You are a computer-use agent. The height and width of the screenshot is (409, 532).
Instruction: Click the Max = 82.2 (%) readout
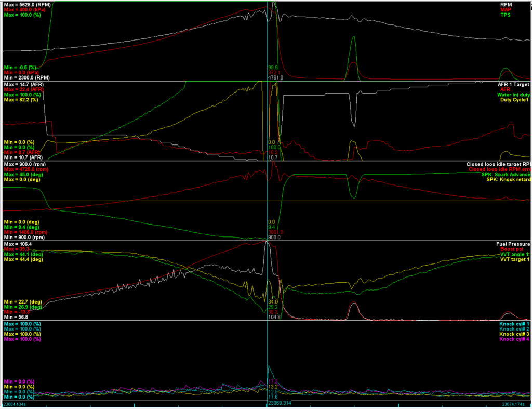tap(21, 100)
